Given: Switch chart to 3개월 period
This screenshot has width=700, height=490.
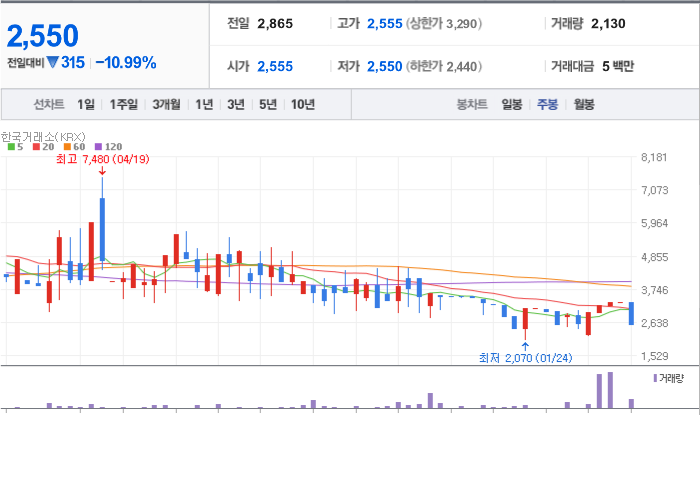Looking at the screenshot, I should tap(167, 104).
